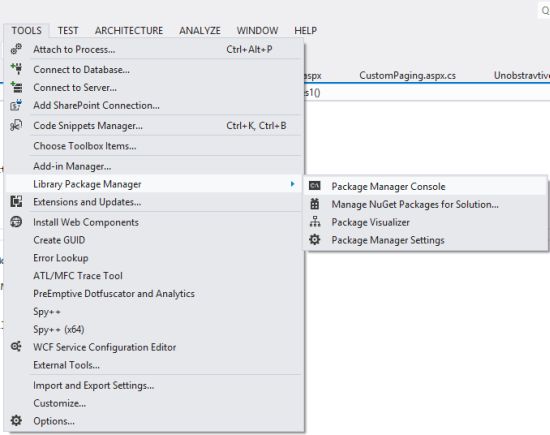This screenshot has height=435, width=550.
Task: Select Library Package Manager entry
Action: click(154, 184)
